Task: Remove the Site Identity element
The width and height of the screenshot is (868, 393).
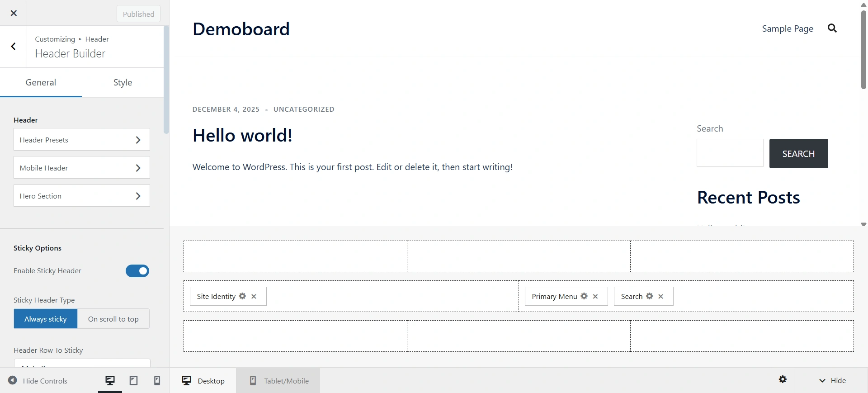Action: point(254,297)
